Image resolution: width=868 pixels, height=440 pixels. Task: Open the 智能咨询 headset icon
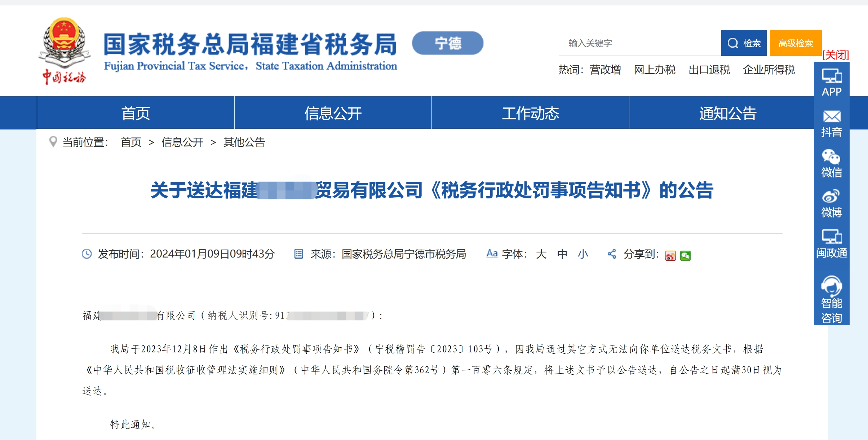(832, 286)
